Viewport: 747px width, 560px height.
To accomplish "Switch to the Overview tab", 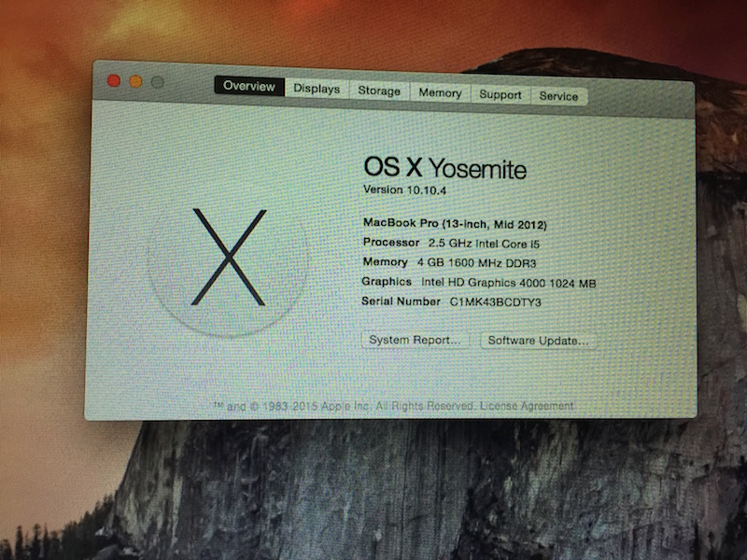I will [x=249, y=86].
